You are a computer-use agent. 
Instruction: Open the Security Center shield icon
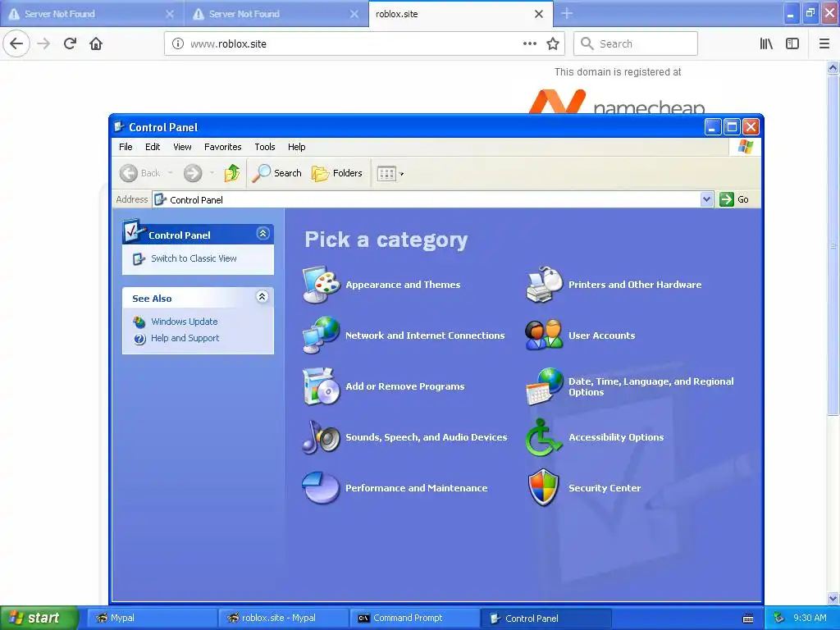(545, 488)
